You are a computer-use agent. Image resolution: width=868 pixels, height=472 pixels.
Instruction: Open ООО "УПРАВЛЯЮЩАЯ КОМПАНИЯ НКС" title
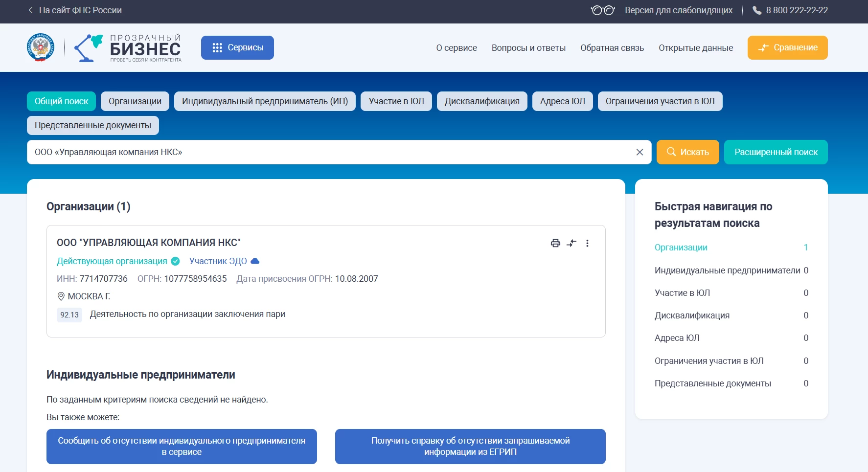click(x=149, y=243)
